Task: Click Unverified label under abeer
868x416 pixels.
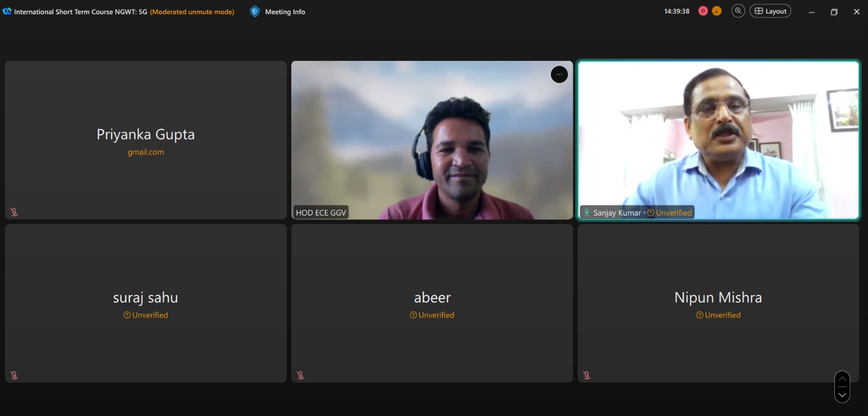Action: click(x=432, y=315)
